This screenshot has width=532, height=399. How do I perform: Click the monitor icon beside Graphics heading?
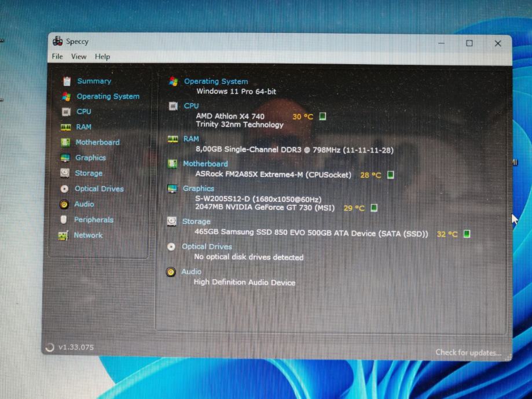point(172,189)
